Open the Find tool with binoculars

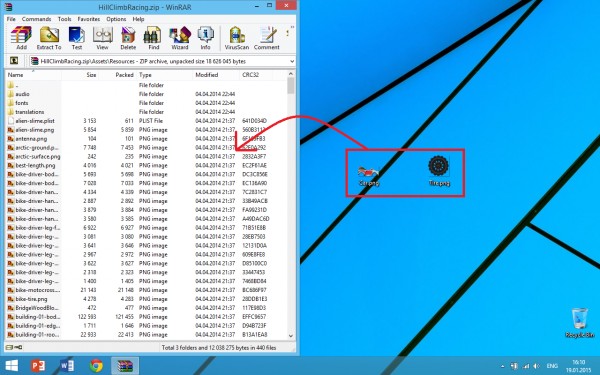point(153,38)
